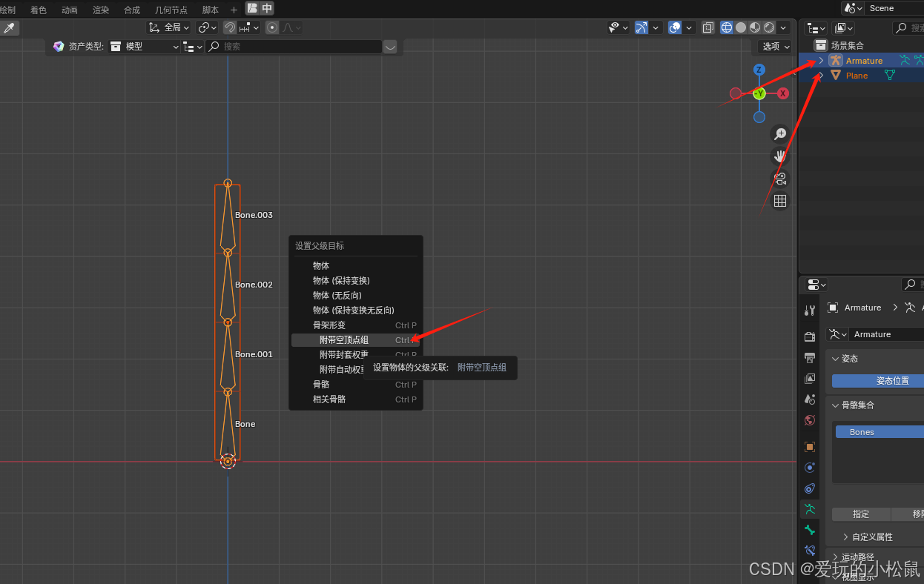
Task: Toggle viewport overlays display
Action: tap(675, 27)
